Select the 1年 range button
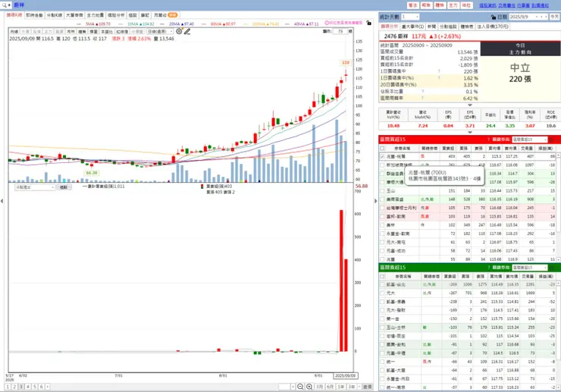 pyautogui.click(x=340, y=387)
